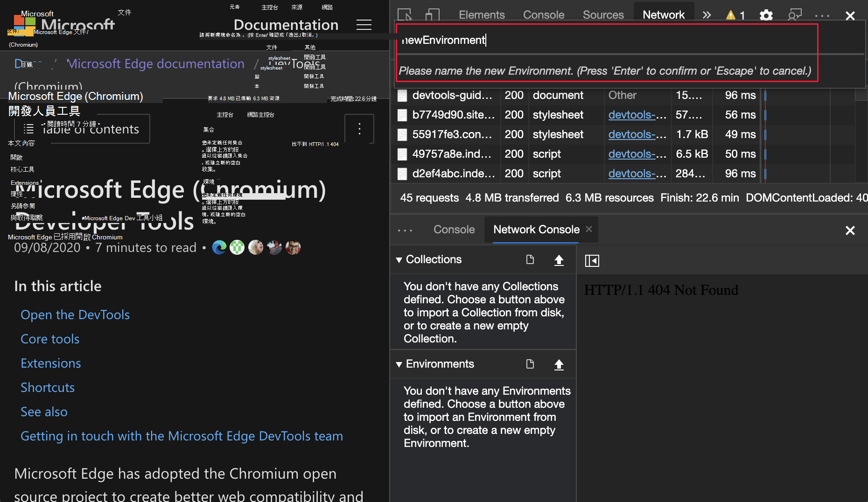
Task: Activate the inspect element picker icon
Action: point(405,15)
